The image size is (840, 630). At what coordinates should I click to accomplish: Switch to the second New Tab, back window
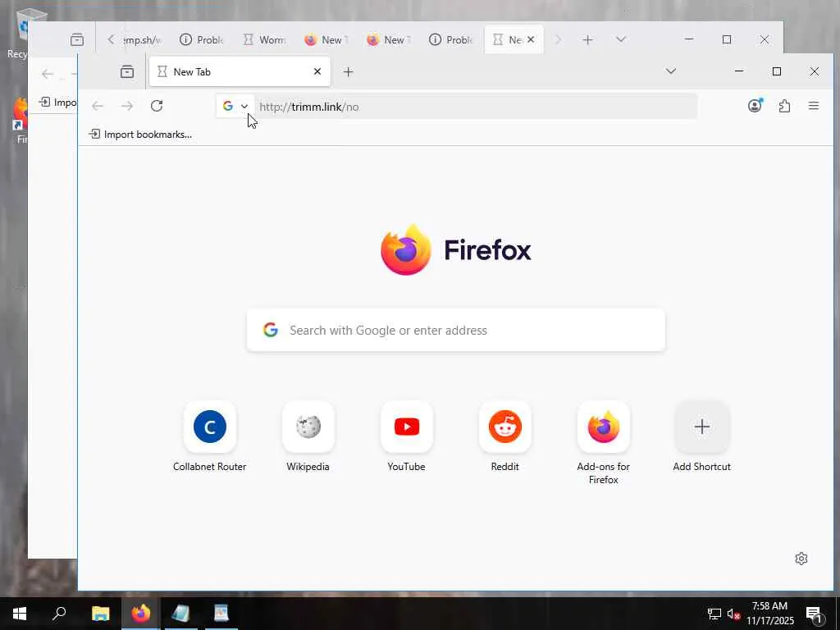[389, 39]
